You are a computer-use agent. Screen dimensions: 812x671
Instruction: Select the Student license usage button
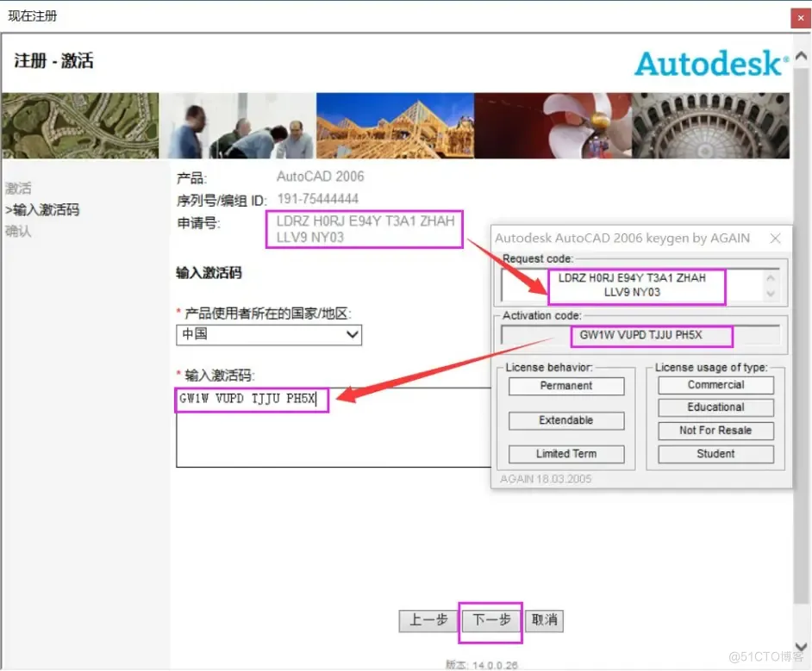click(x=715, y=454)
